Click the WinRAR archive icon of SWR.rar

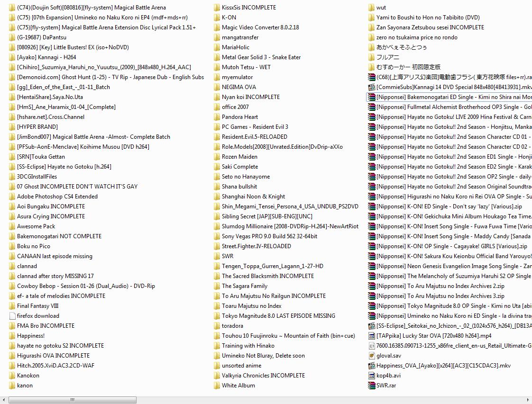pyautogui.click(x=372, y=386)
